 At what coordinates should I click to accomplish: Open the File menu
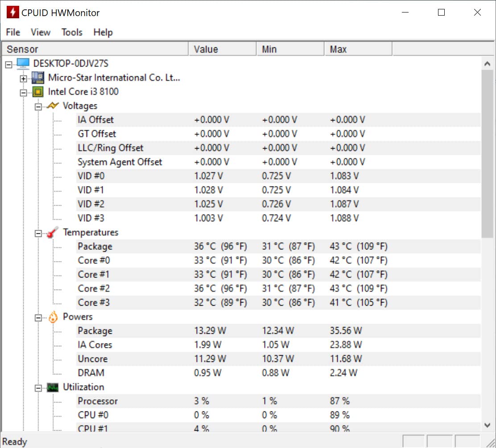click(x=13, y=32)
